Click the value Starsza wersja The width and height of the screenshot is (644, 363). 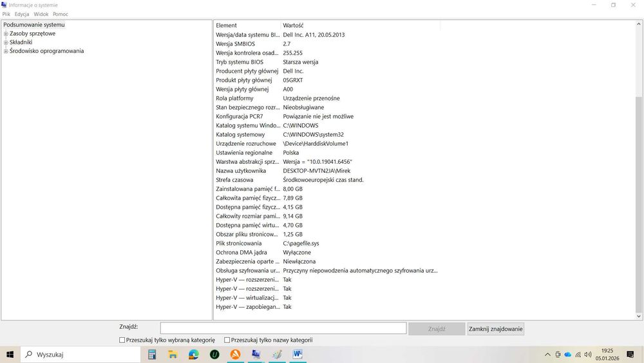point(301,62)
